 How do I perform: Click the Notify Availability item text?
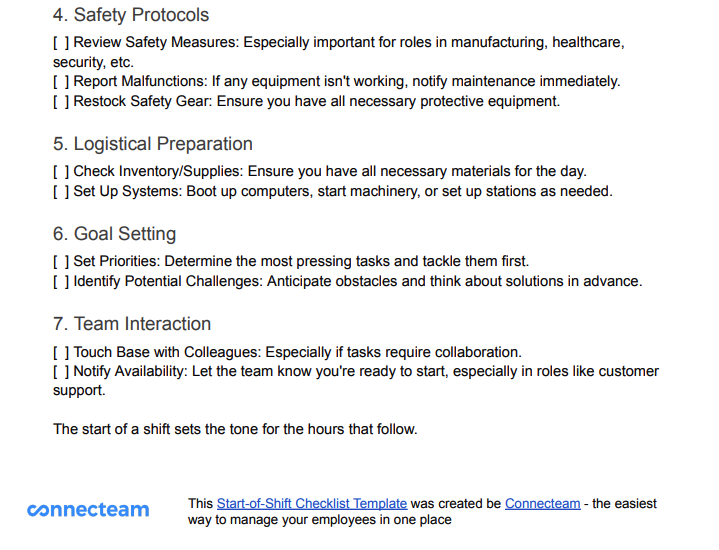coord(356,381)
